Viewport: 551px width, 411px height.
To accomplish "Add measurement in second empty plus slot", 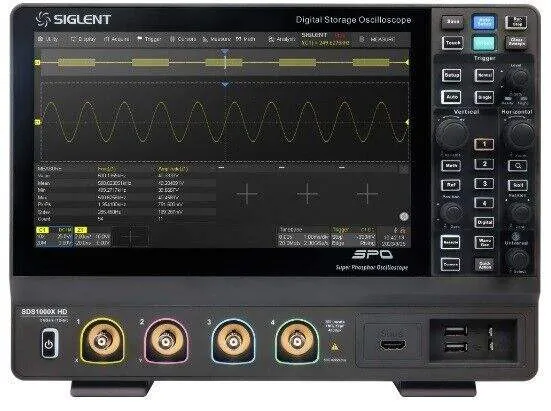I will point(307,194).
